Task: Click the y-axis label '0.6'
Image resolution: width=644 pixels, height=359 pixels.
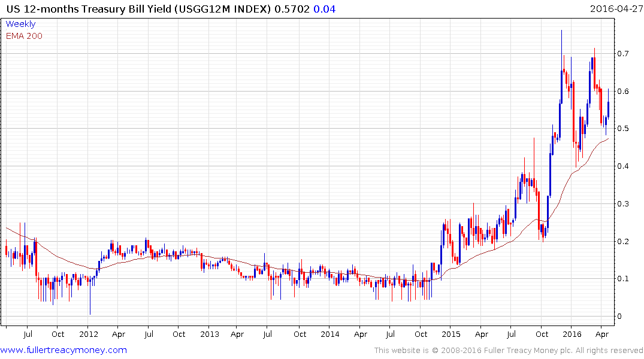Action: (623, 91)
